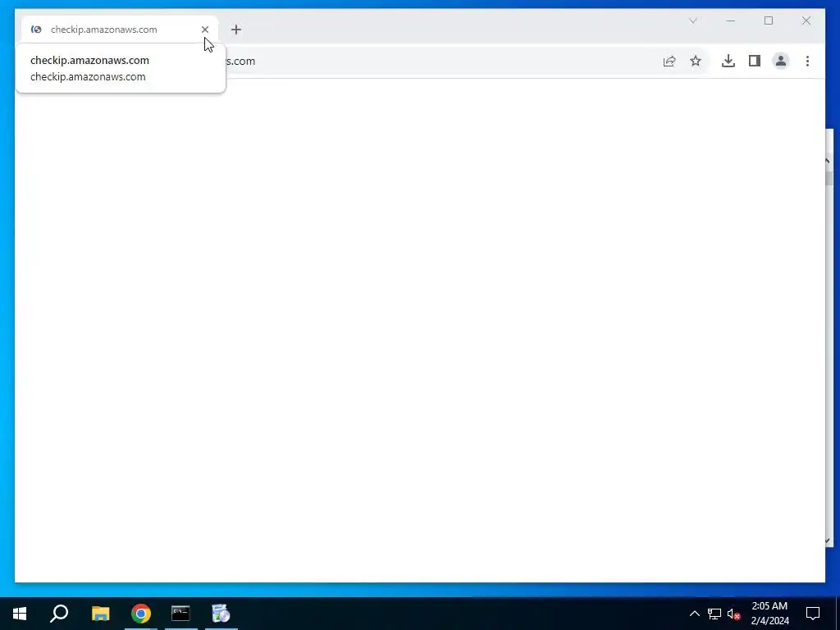The height and width of the screenshot is (630, 840).
Task: Maximize the Chrome window
Action: click(x=768, y=21)
